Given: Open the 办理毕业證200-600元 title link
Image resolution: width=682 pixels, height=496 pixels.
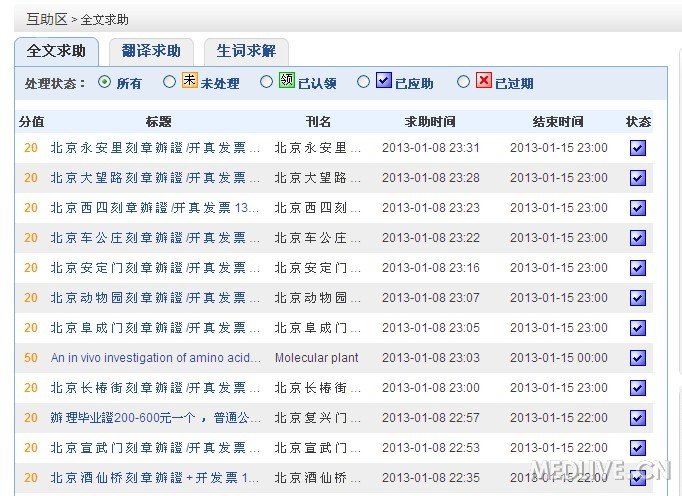Looking at the screenshot, I should coord(155,418).
